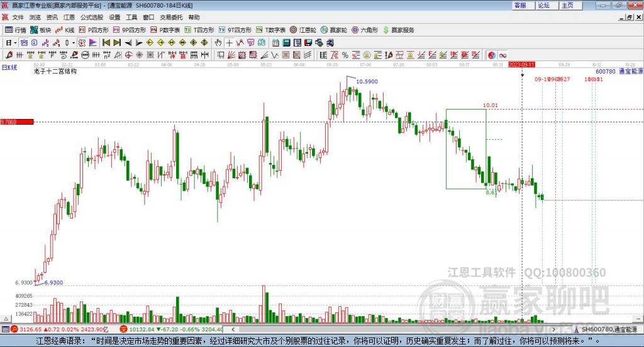Click the calendar date icon
This screenshot has height=347, width=644.
[275, 43]
